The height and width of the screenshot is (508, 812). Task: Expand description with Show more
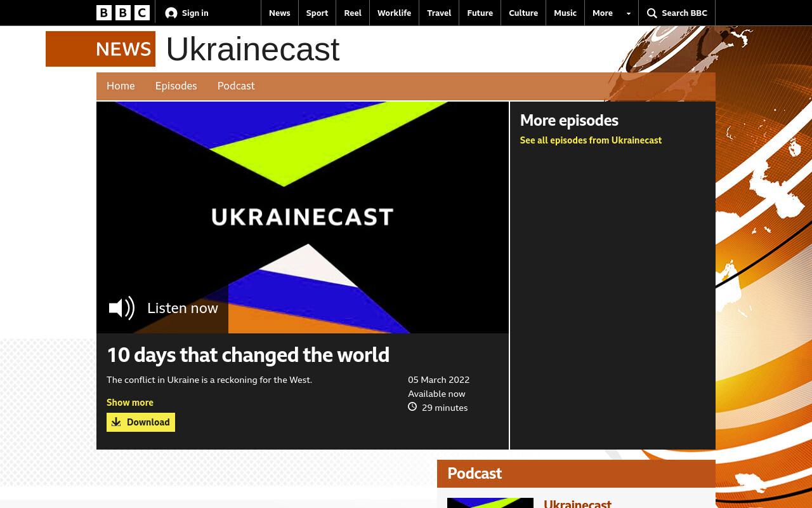130,403
